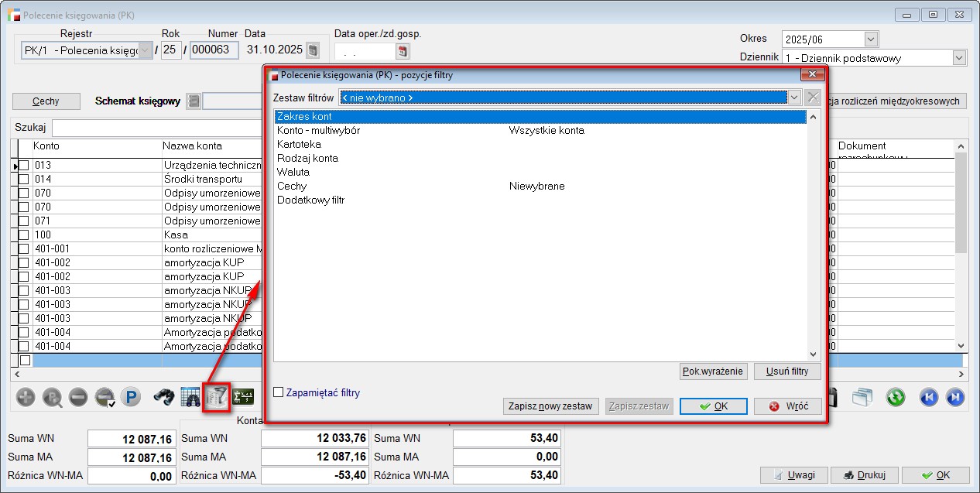Screen dimensions: 980x493
Task: Click the green refresh icon
Action: [896, 397]
